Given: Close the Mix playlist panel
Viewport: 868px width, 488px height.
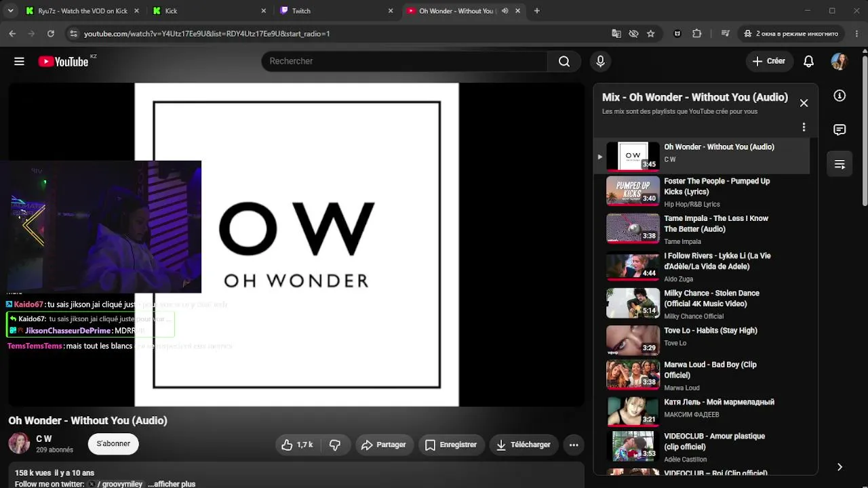Looking at the screenshot, I should (804, 103).
